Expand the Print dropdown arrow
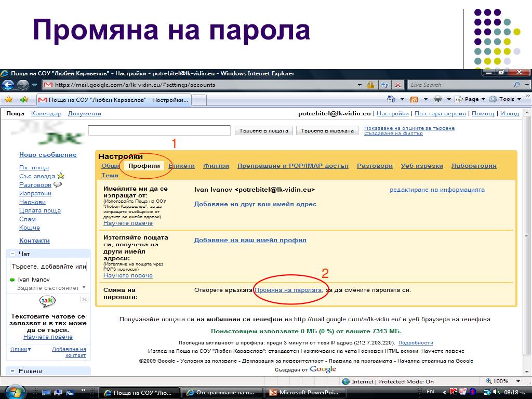 [449, 99]
